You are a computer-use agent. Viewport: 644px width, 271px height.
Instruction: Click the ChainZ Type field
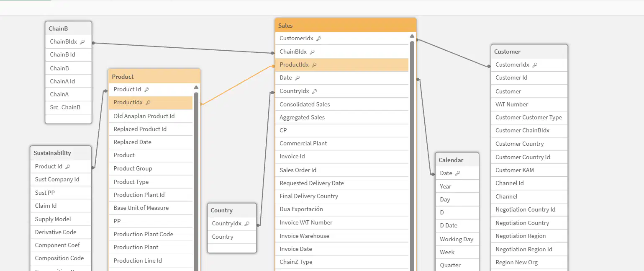pyautogui.click(x=342, y=262)
